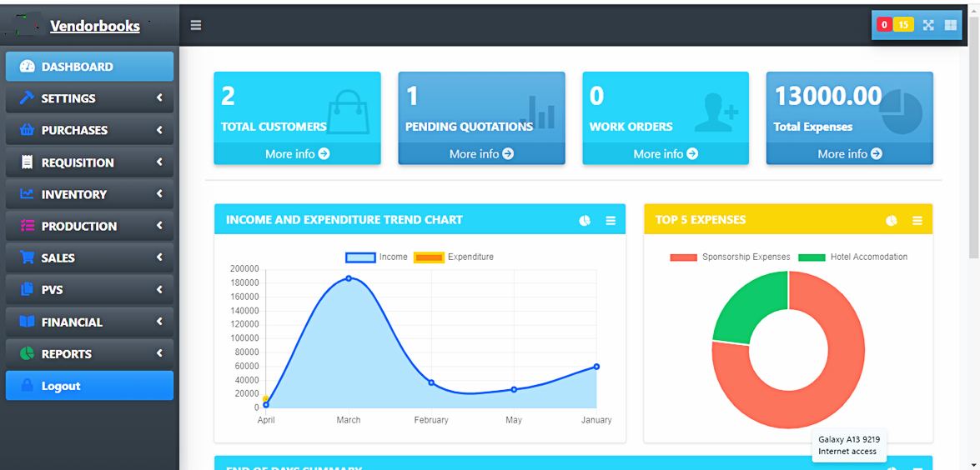Open the Dashboard menu item

point(89,67)
